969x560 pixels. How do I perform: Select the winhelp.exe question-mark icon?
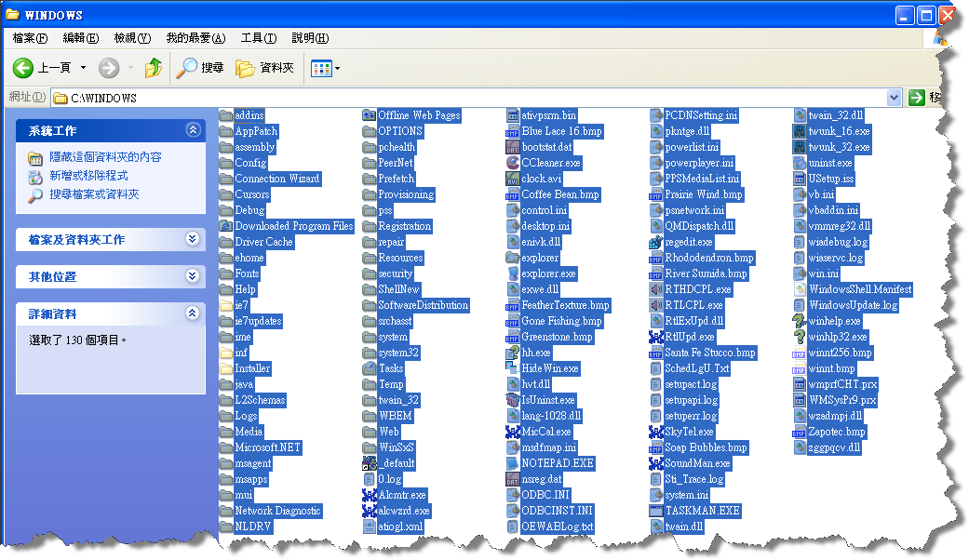[800, 321]
